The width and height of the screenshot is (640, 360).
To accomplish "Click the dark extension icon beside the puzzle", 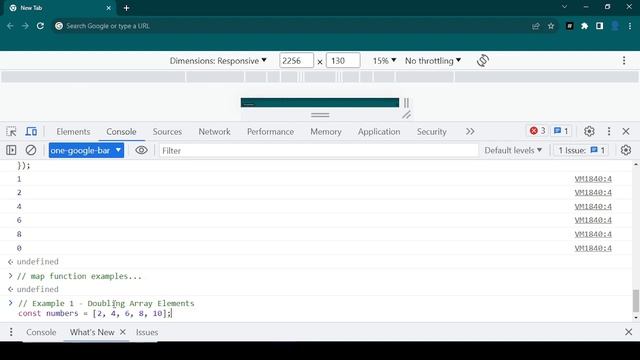I will 569,26.
